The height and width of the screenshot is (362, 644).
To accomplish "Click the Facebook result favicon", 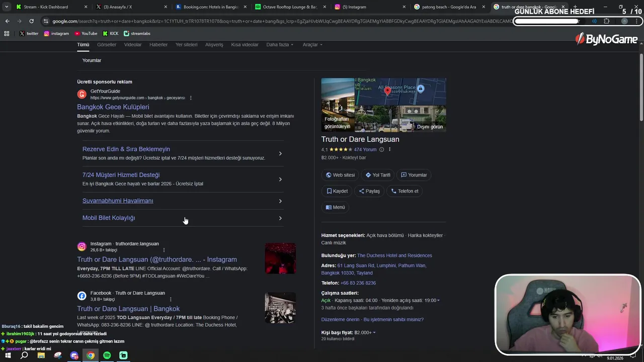I will (x=82, y=296).
